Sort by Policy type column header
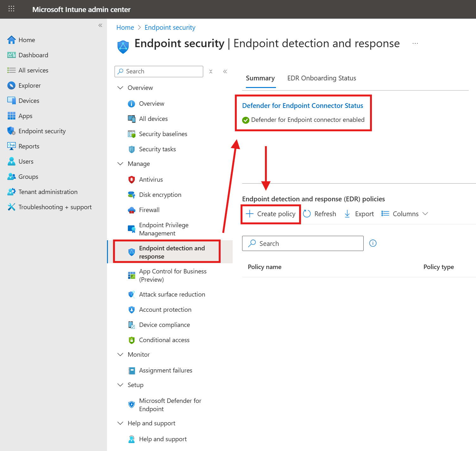 pyautogui.click(x=439, y=267)
